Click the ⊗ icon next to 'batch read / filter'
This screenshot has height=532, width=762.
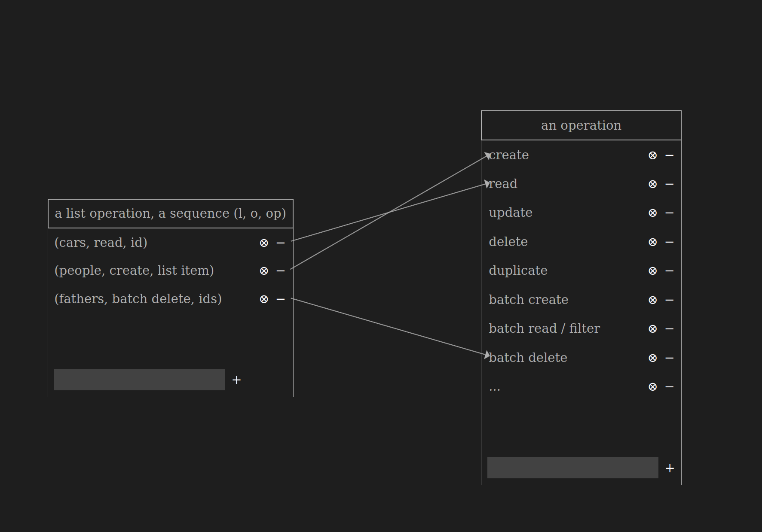coord(652,329)
